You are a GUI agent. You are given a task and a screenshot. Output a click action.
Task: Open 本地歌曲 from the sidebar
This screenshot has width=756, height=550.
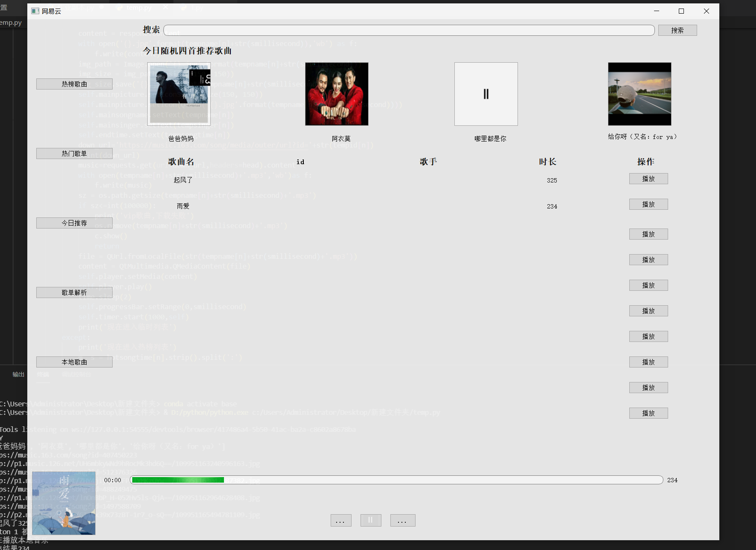[74, 362]
